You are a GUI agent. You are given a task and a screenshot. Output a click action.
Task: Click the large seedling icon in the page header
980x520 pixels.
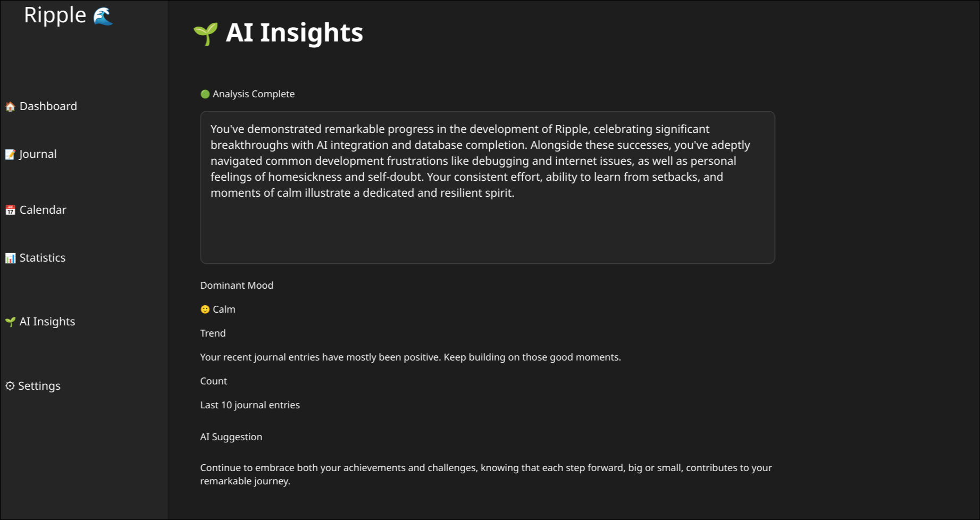coord(206,34)
